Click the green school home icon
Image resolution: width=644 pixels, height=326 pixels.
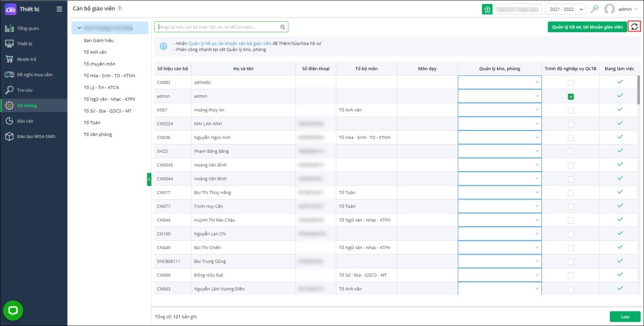point(487,9)
